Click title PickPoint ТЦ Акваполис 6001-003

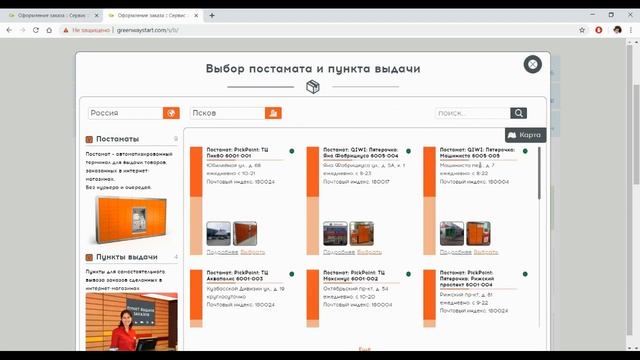238,276
